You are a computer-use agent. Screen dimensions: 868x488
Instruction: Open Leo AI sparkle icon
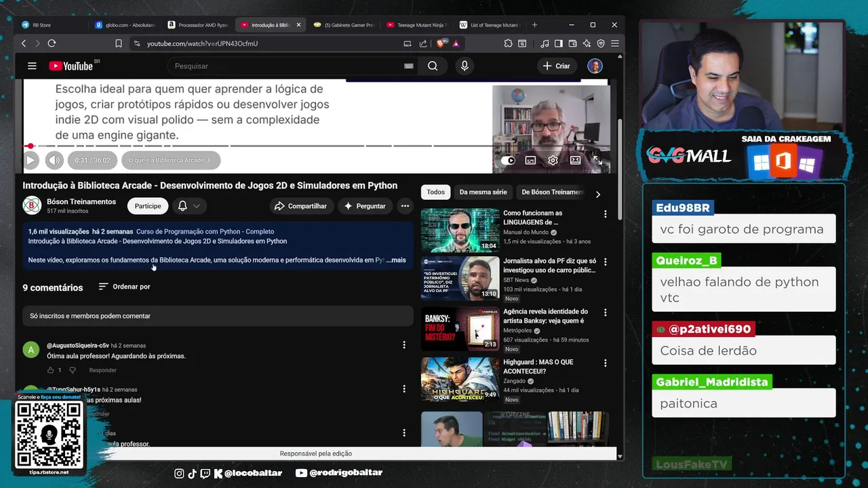tap(587, 43)
